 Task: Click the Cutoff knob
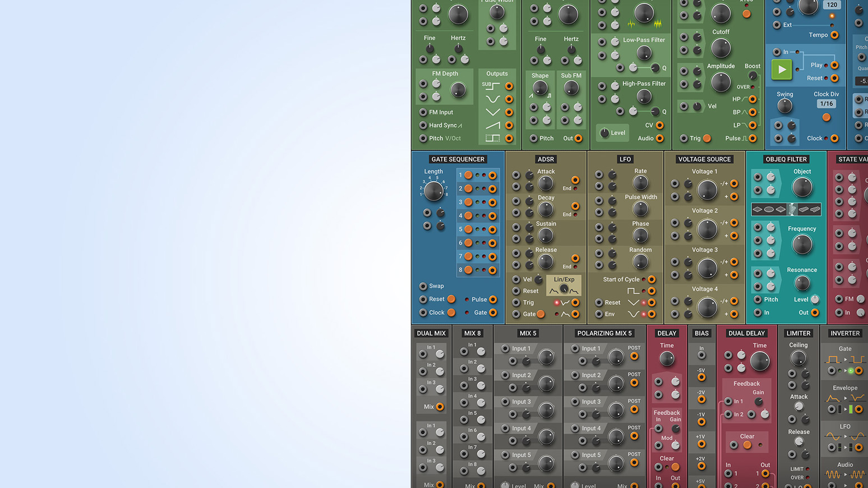[x=721, y=48]
